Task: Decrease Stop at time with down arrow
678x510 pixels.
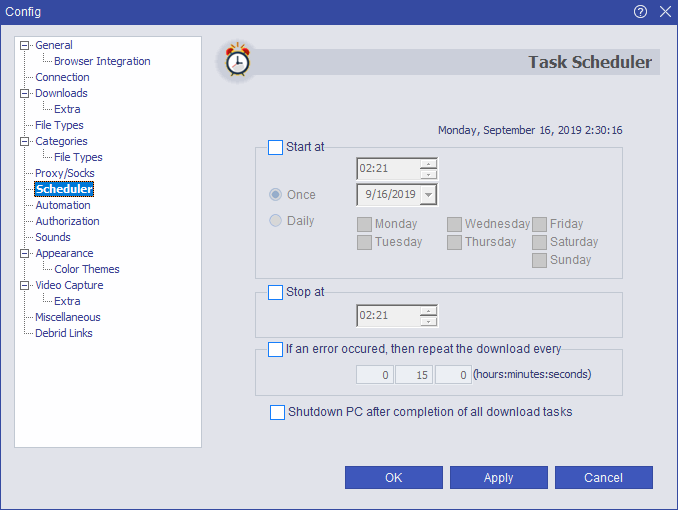Action: [x=428, y=321]
